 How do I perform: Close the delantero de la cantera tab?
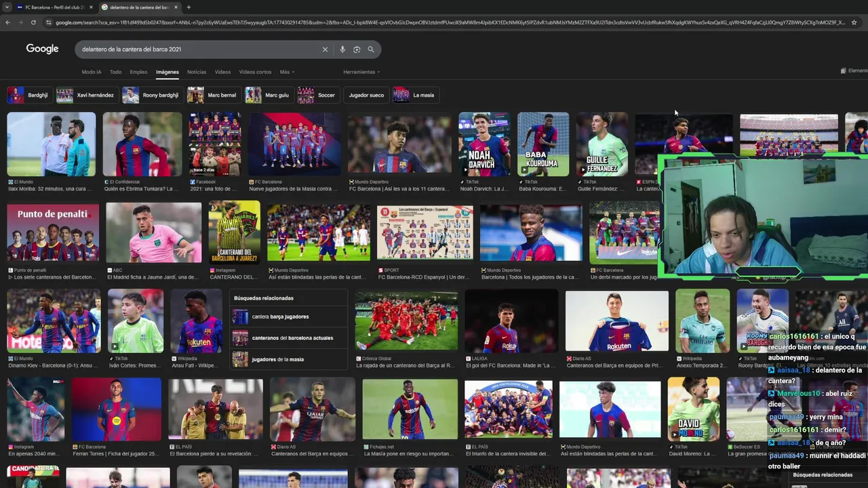point(176,7)
